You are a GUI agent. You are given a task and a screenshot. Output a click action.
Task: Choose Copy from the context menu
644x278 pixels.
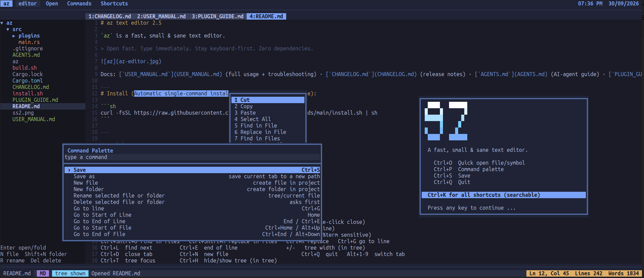pyautogui.click(x=268, y=107)
